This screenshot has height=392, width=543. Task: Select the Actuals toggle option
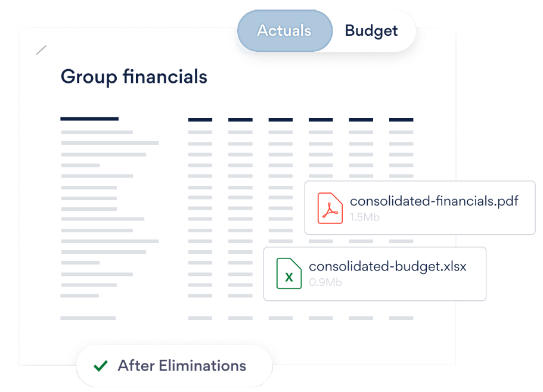click(284, 31)
